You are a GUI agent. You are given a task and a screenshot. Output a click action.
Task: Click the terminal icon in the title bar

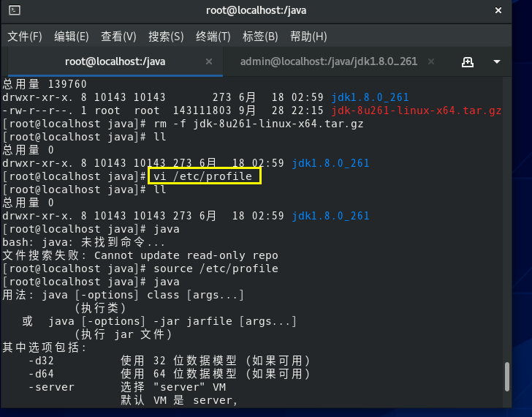pyautogui.click(x=15, y=10)
